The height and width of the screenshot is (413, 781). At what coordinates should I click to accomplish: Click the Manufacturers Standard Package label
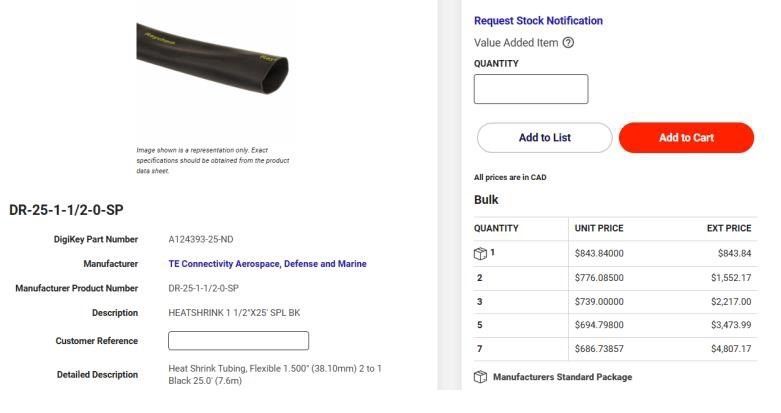562,377
